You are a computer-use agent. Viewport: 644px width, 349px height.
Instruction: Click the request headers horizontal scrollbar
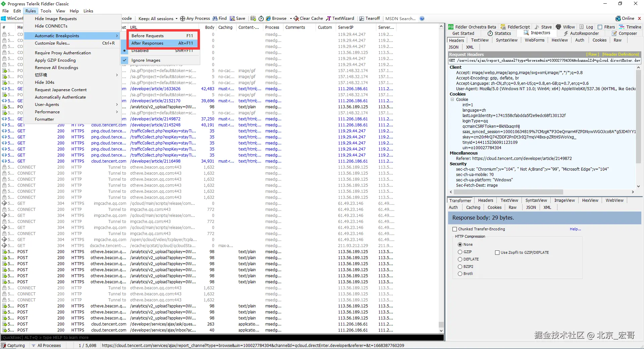(x=508, y=192)
